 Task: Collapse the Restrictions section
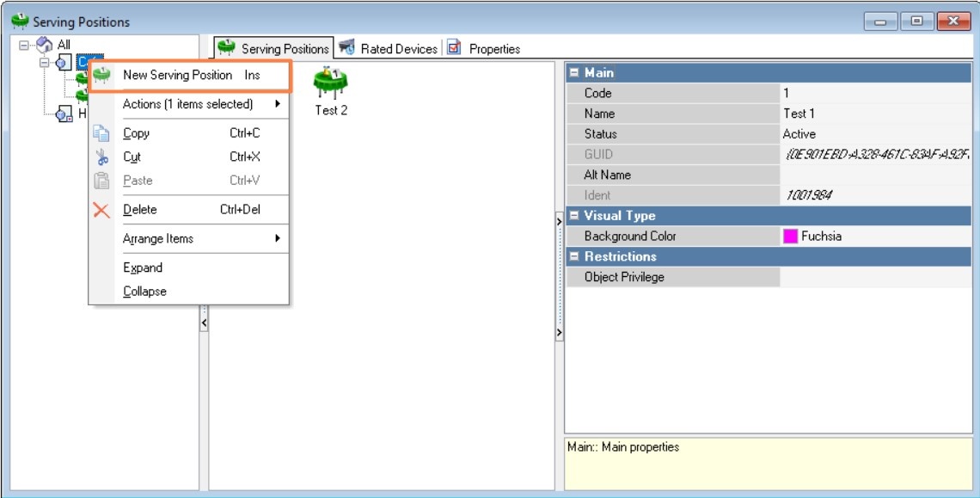click(x=574, y=257)
